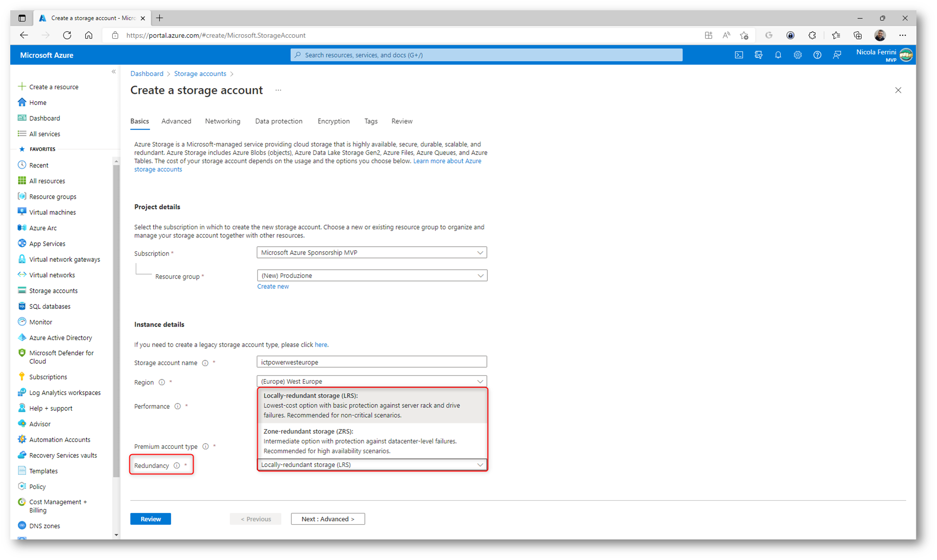The height and width of the screenshot is (560, 937).
Task: Switch to the Data protection tab
Action: (x=279, y=121)
